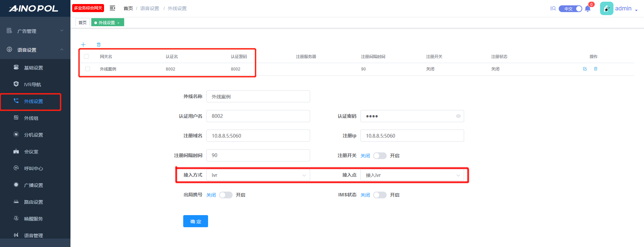Switch to the 首页 tab
Image resolution: width=644 pixels, height=247 pixels.
pyautogui.click(x=83, y=22)
